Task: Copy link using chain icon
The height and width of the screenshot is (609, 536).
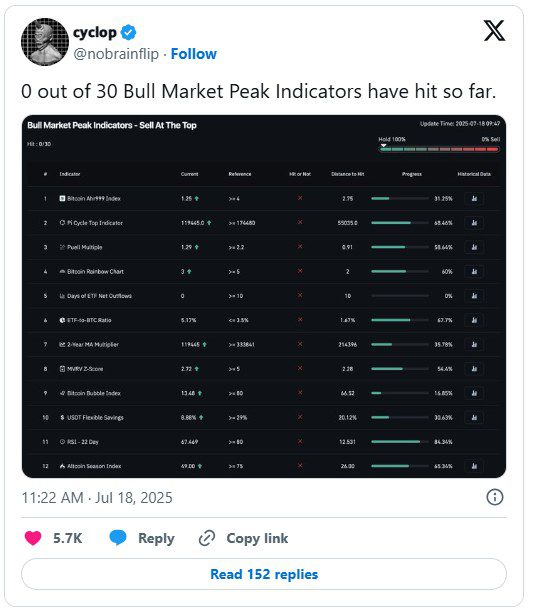Action: [207, 538]
